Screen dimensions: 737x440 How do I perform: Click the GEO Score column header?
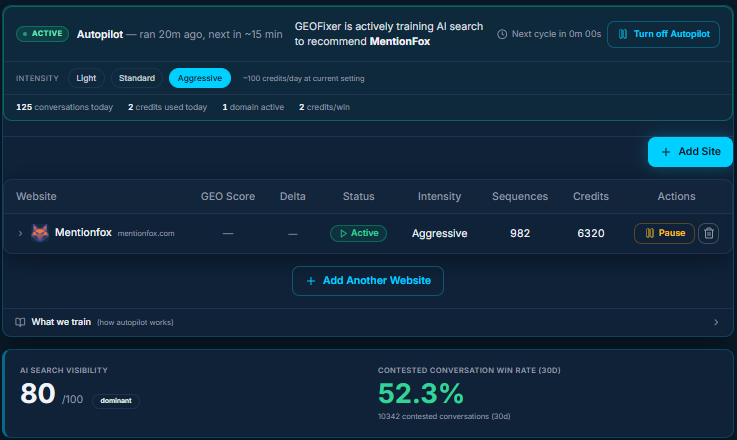(228, 196)
